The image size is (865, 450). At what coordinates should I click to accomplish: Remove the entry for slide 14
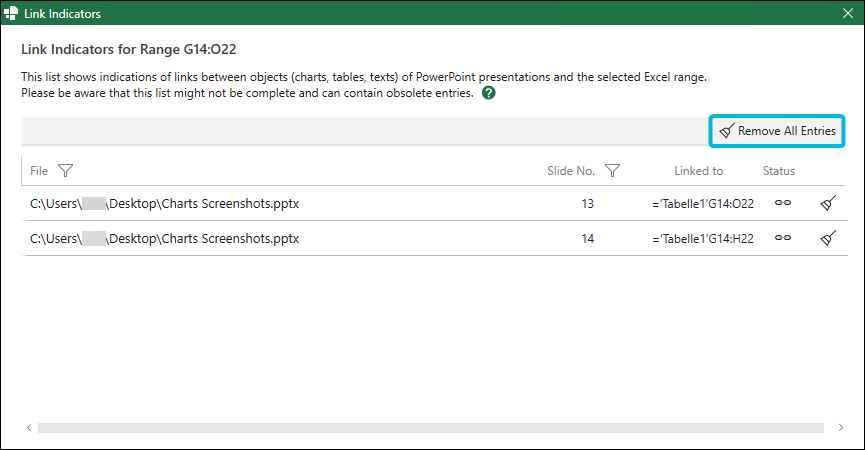pos(827,238)
